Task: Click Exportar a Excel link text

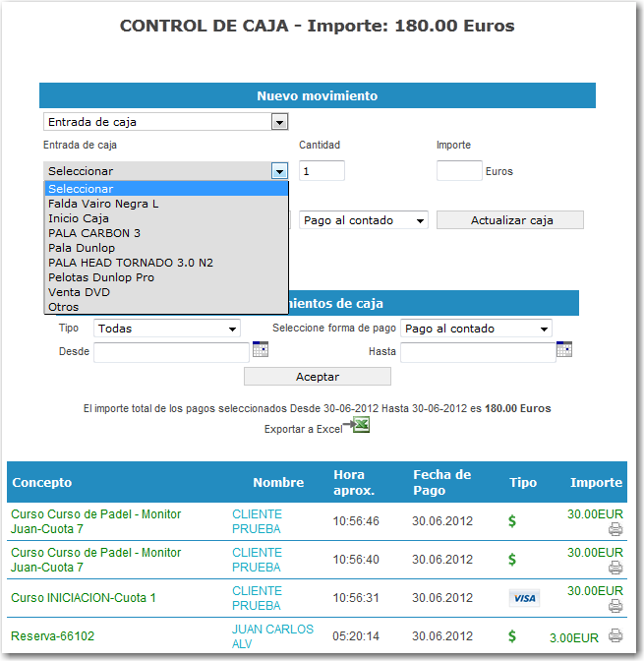Action: click(x=303, y=429)
